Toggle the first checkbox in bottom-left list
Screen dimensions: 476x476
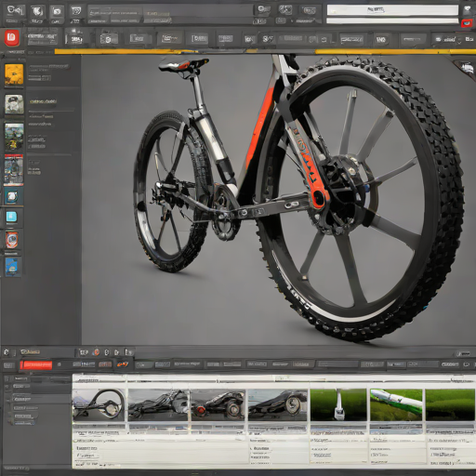point(7,378)
